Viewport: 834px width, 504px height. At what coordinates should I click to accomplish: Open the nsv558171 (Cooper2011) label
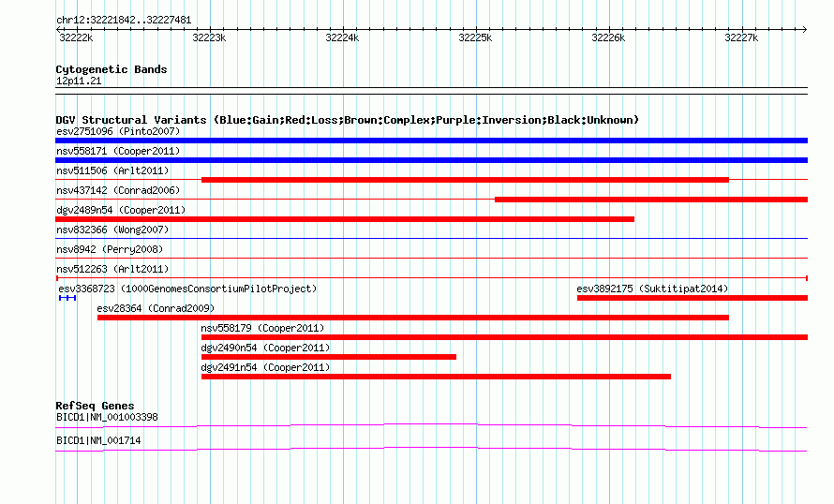pyautogui.click(x=118, y=151)
